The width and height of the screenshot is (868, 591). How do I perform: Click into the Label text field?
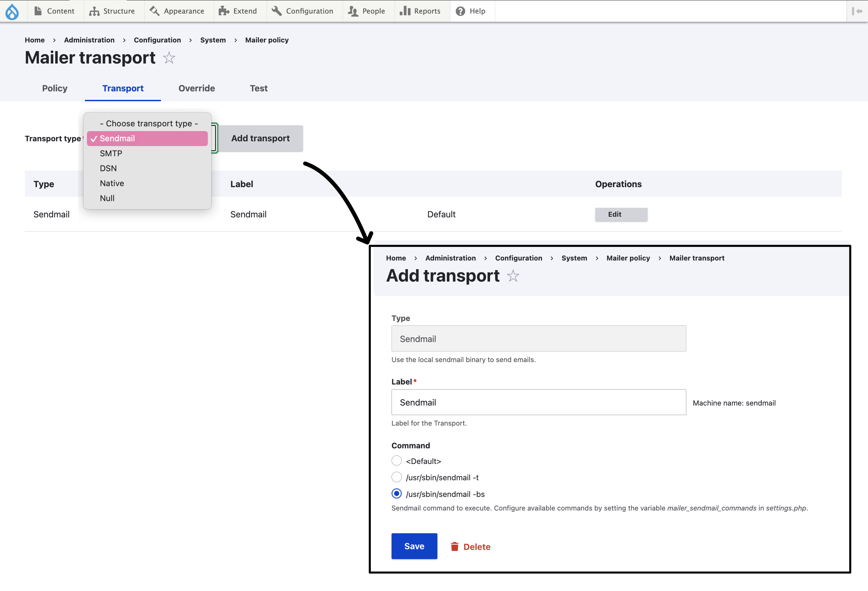538,402
